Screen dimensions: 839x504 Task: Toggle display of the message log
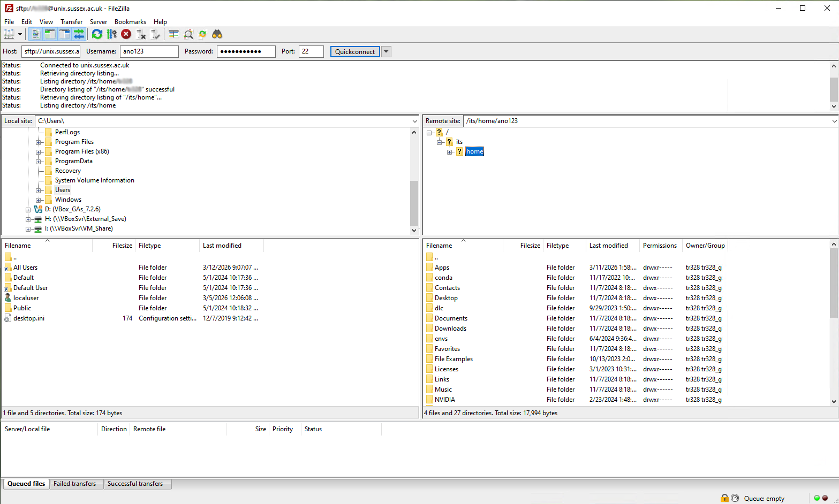tap(35, 34)
